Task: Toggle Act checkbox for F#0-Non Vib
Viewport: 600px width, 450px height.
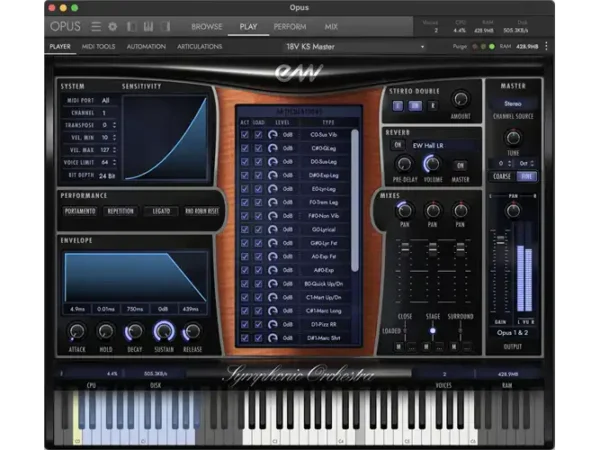Action: 245,216
